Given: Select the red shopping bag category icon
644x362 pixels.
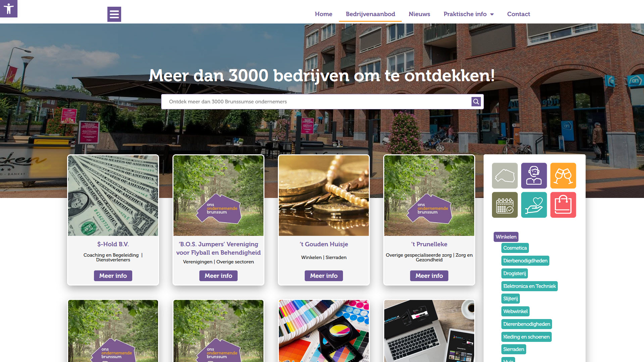Looking at the screenshot, I should pyautogui.click(x=563, y=205).
